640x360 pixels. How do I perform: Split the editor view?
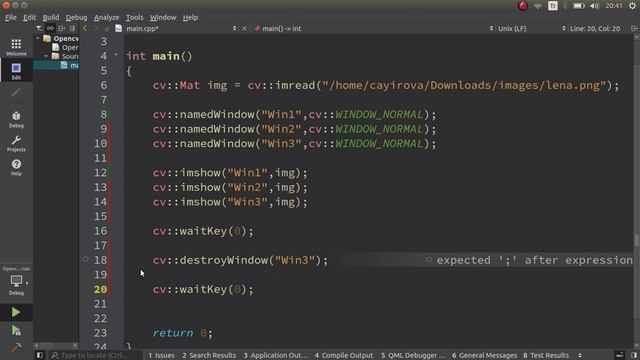(x=634, y=28)
